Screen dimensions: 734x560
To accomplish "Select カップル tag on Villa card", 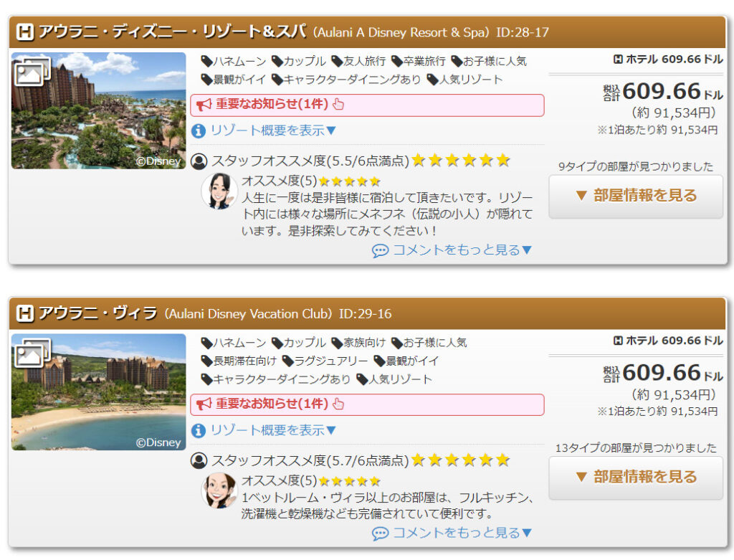I will [299, 343].
